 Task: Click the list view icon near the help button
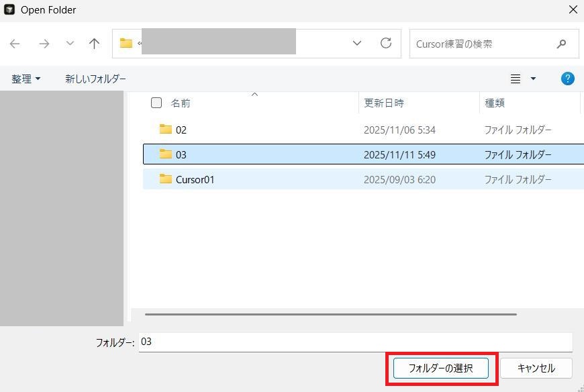pos(514,79)
